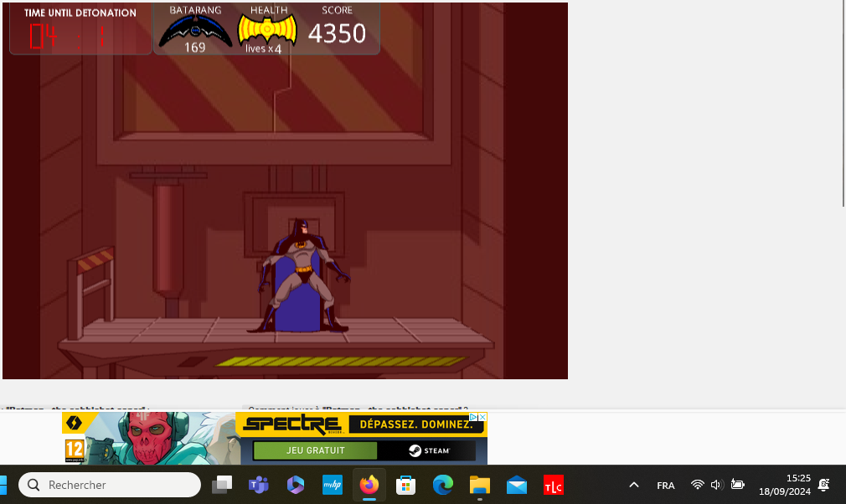846x504 pixels.
Task: Click the yellow striped floor hatch
Action: 341,362
